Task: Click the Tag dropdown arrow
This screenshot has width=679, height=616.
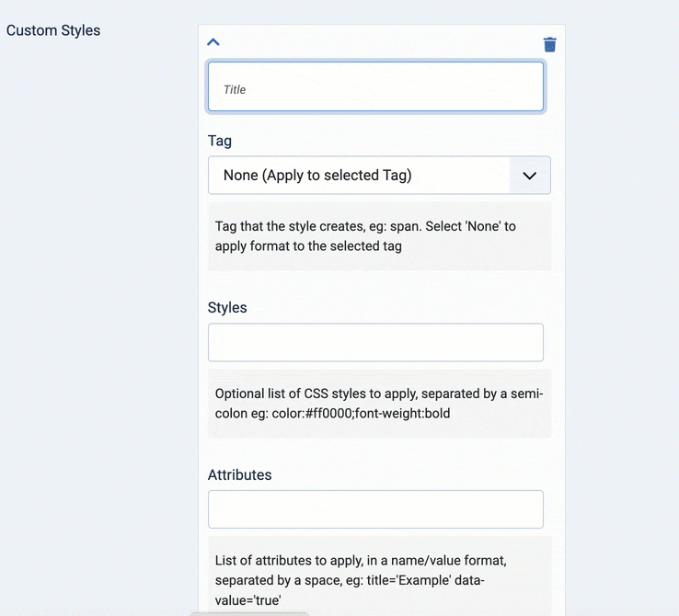Action: [530, 176]
